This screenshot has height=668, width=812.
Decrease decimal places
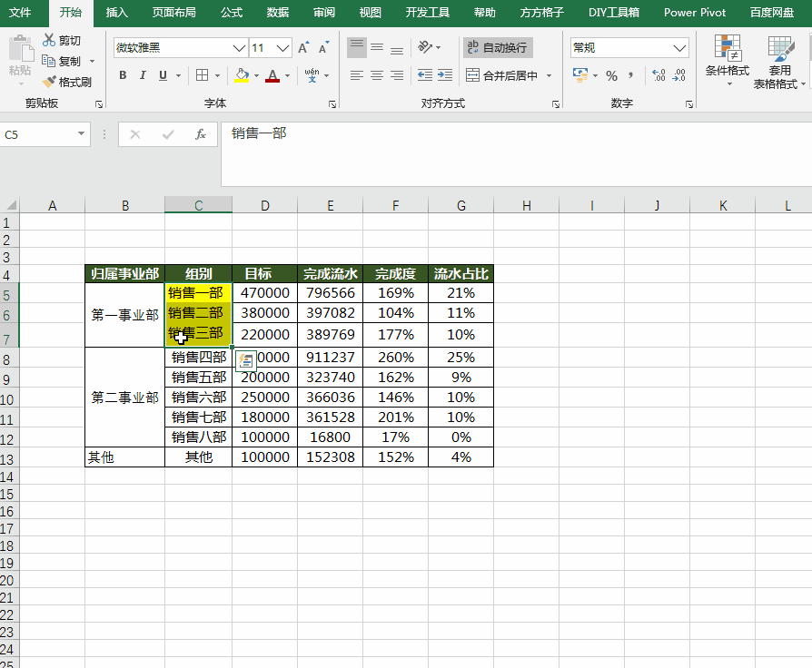[x=678, y=75]
